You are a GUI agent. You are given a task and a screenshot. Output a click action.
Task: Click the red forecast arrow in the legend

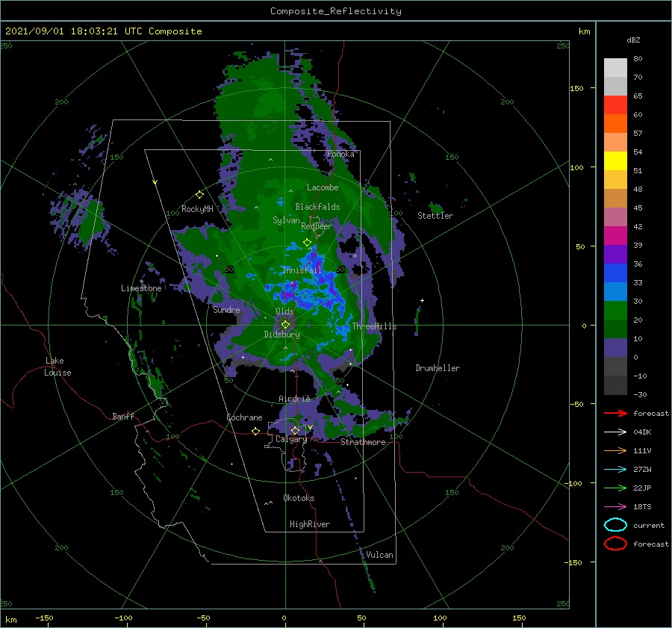click(x=615, y=413)
